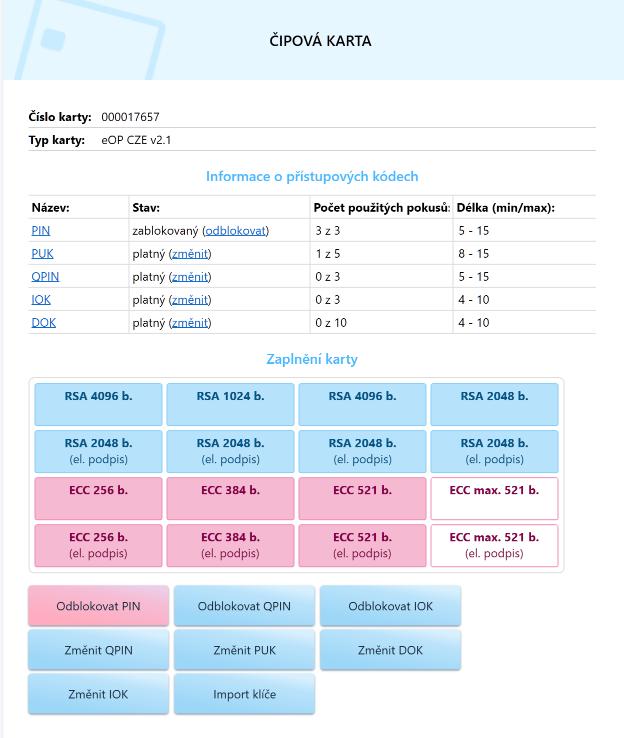
Task: Click the card type eOP CZE v2.1
Action: coord(136,140)
